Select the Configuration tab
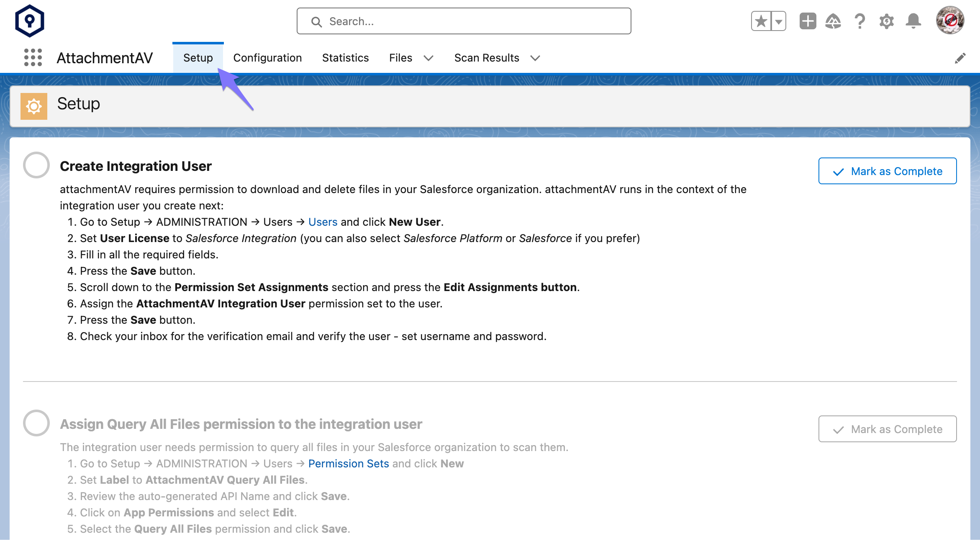The image size is (980, 557). 267,57
